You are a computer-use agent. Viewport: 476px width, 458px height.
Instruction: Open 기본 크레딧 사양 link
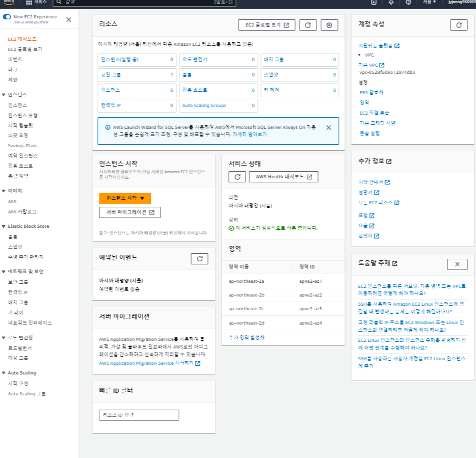[377, 123]
